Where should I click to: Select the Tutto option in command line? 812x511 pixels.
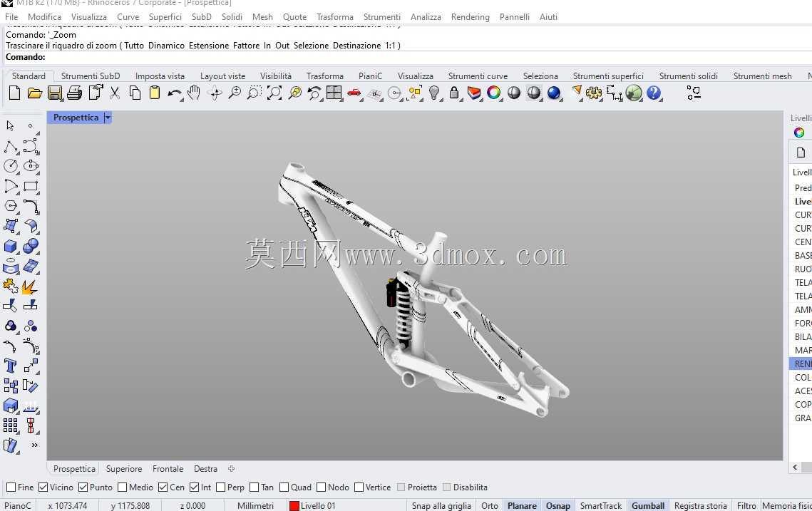(x=134, y=46)
